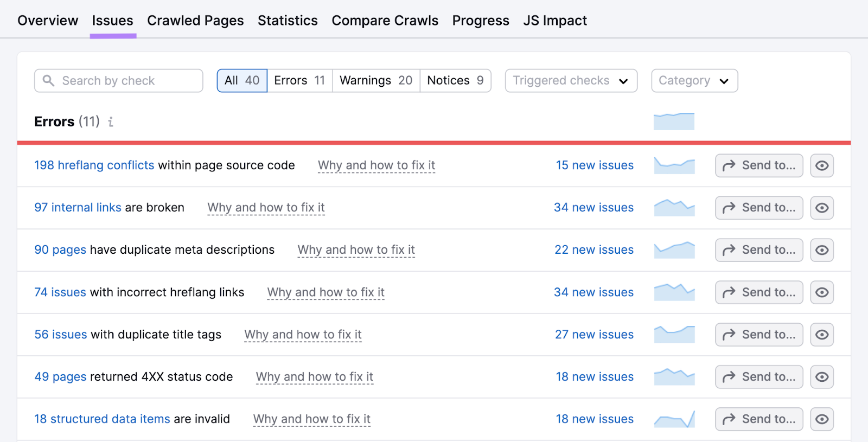Send incorrect hreflang links issue
Screen dimensions: 868x442
click(x=759, y=292)
